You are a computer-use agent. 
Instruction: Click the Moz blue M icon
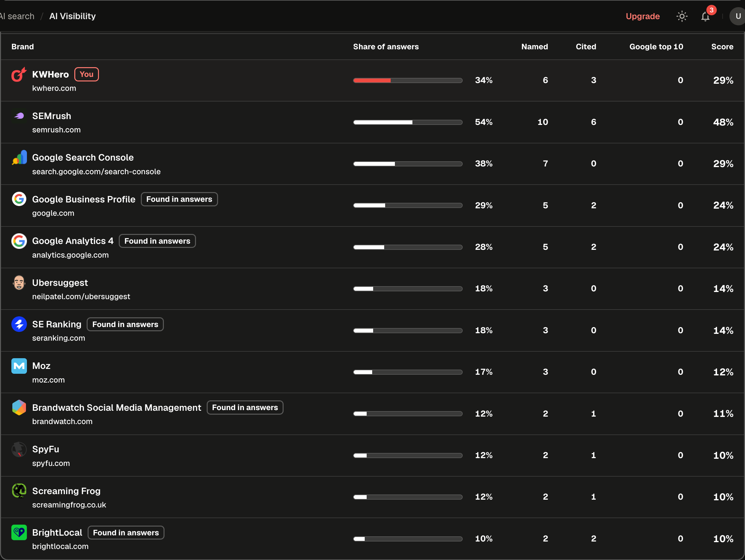point(19,366)
